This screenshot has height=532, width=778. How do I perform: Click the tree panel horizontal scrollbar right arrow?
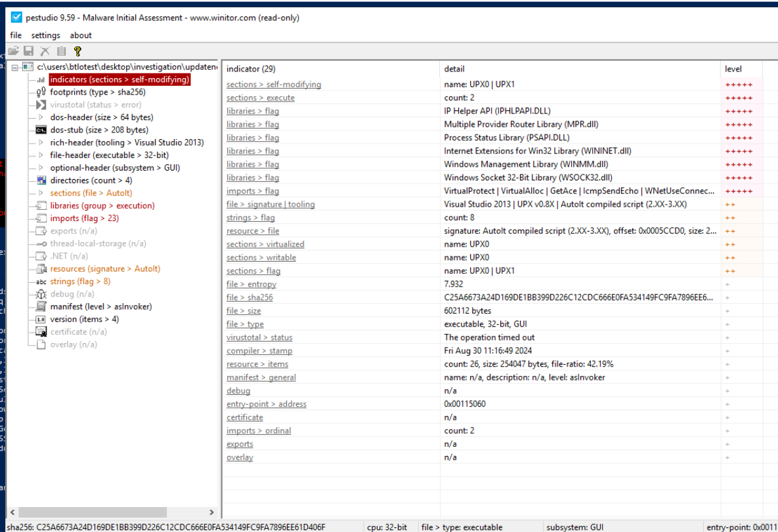211,512
